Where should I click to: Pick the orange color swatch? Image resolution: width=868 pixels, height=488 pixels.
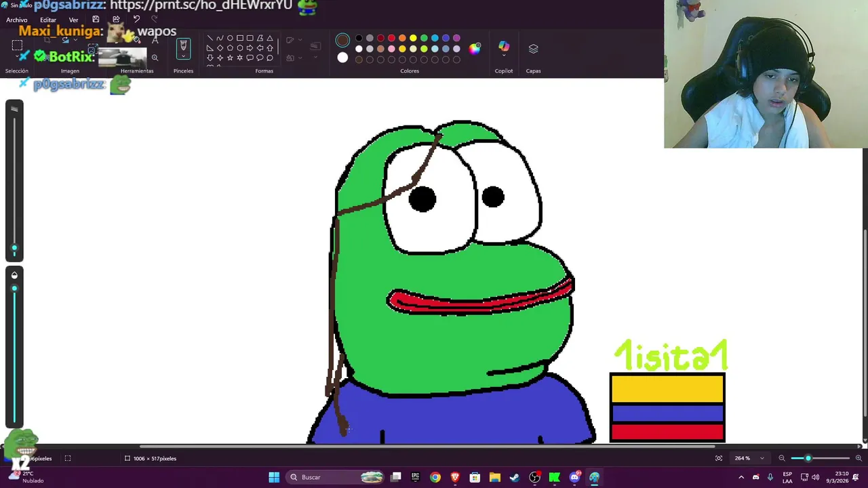coord(402,38)
